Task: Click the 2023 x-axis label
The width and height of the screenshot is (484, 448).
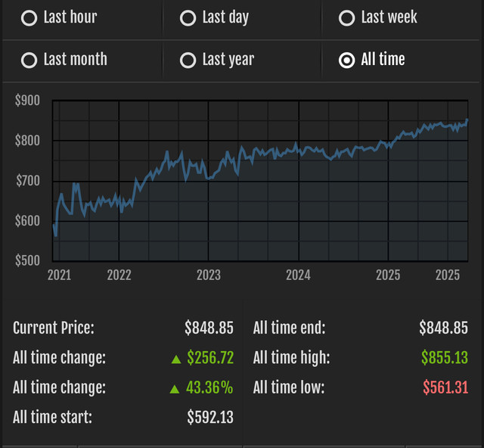Action: click(209, 275)
